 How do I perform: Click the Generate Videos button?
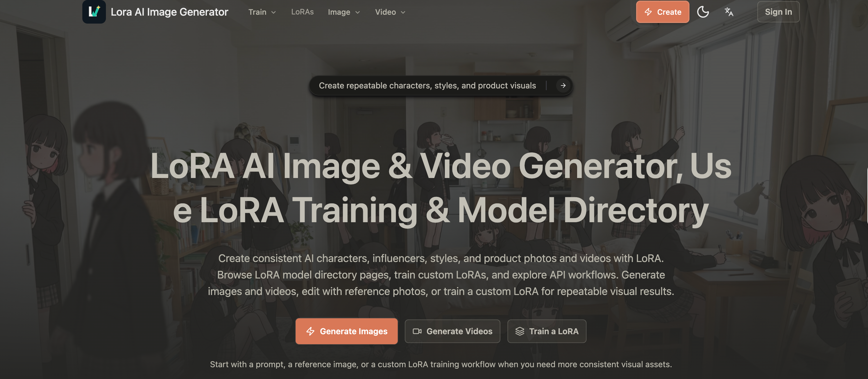pos(452,331)
